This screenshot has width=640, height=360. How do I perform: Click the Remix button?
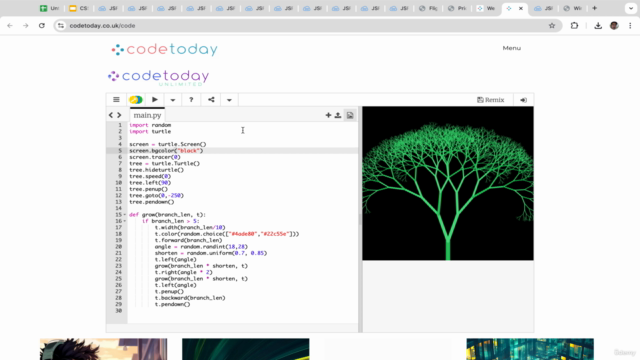[491, 100]
